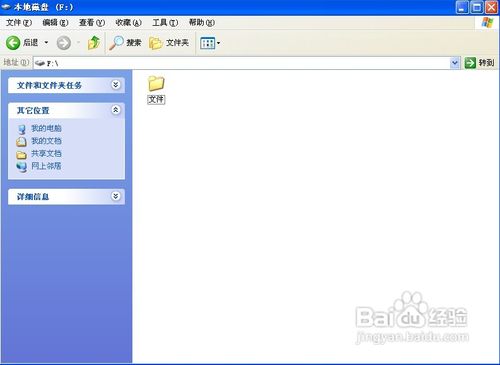Open the 工具(T) menu

coord(165,23)
